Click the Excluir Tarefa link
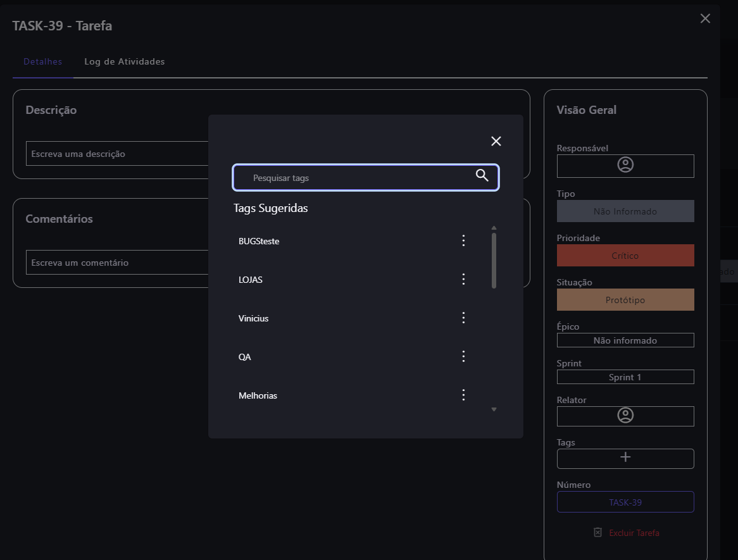The image size is (738, 560). [634, 533]
